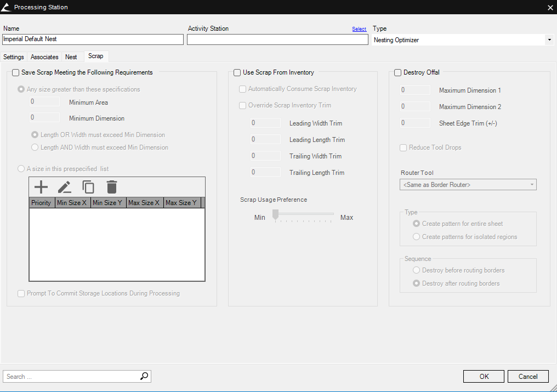Select the Nest tab

pos(71,57)
